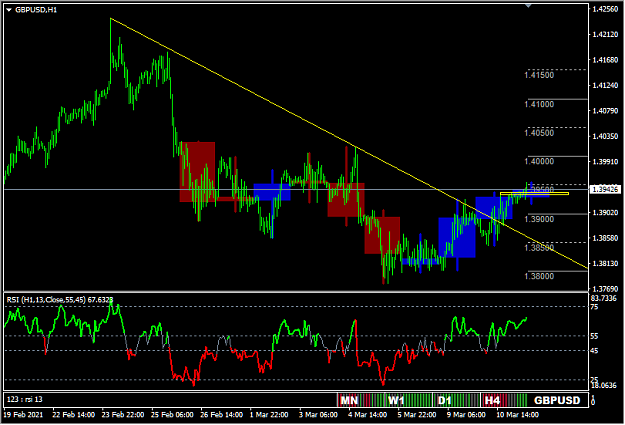Click price scale value 1.41680
This screenshot has height=425, width=625.
pos(605,60)
